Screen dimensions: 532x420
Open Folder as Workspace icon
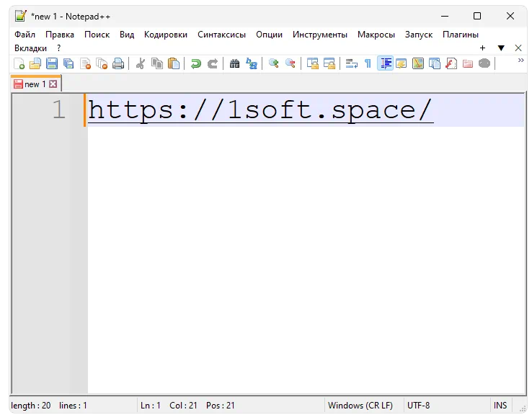(468, 63)
